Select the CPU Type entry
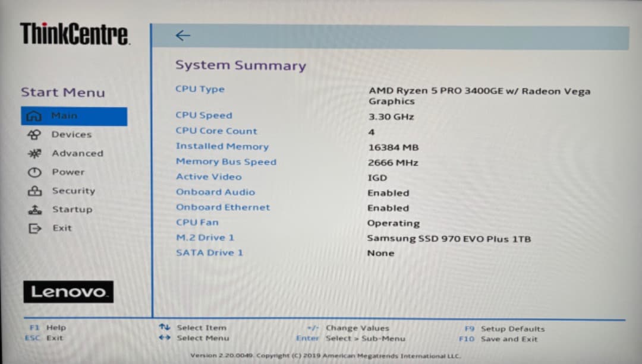This screenshot has width=642, height=364. click(x=200, y=88)
